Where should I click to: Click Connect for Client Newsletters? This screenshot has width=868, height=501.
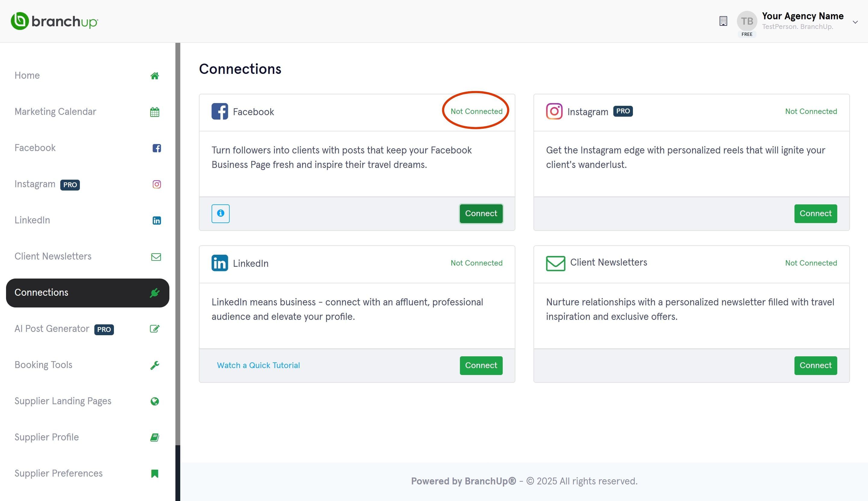pyautogui.click(x=815, y=365)
